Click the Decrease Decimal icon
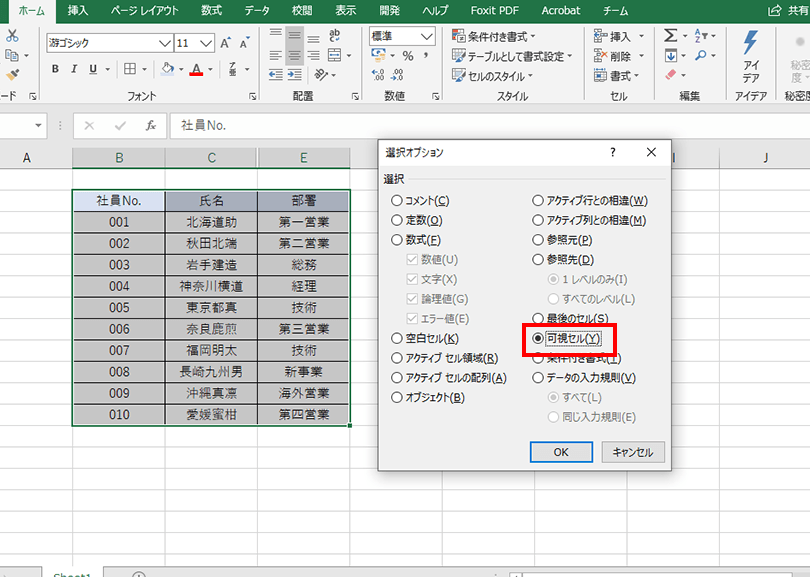 click(397, 75)
